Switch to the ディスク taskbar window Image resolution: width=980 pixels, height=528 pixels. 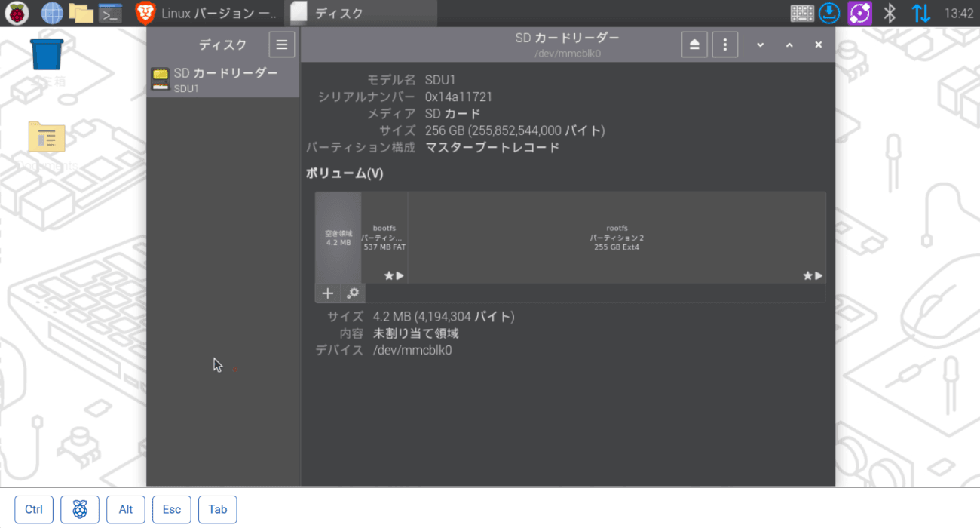point(362,13)
